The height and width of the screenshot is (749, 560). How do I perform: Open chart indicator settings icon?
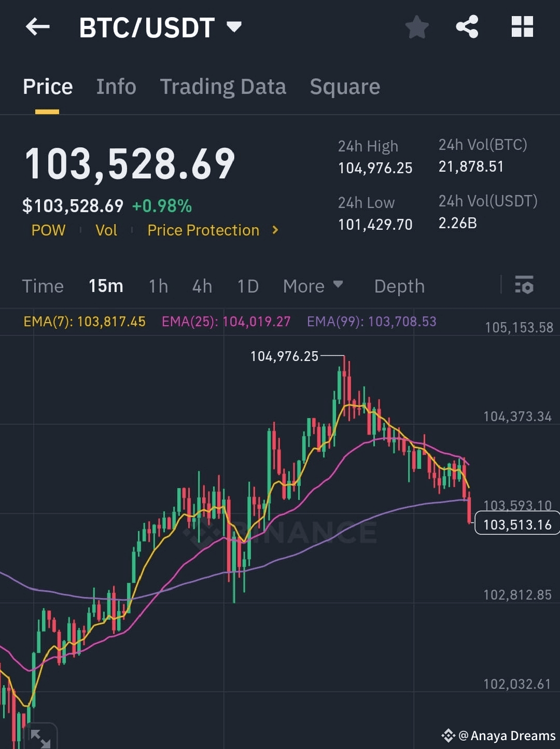click(x=524, y=285)
